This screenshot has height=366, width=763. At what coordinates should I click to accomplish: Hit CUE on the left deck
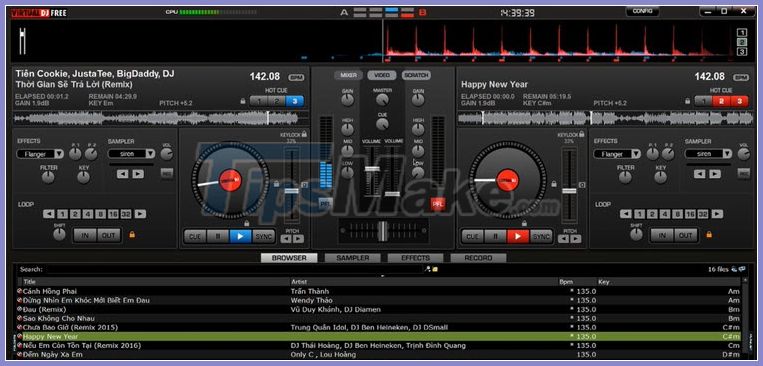tap(195, 237)
